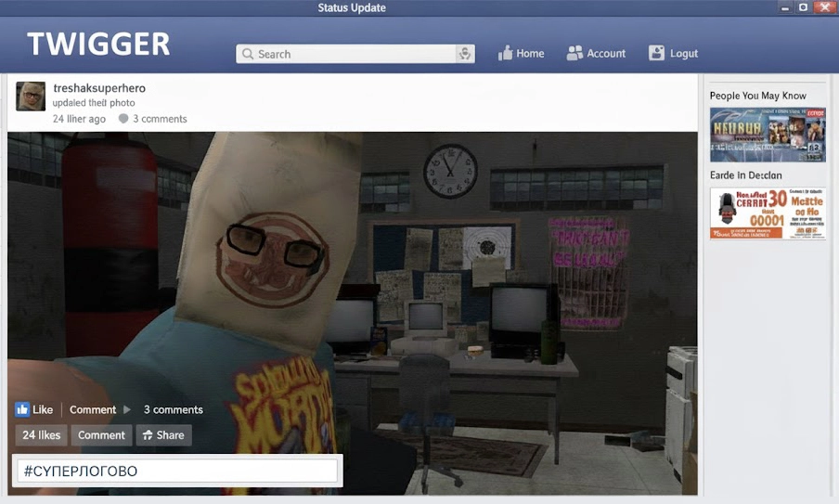Click the icon at the search box's right end
Screen dimensions: 839x504
pos(464,54)
